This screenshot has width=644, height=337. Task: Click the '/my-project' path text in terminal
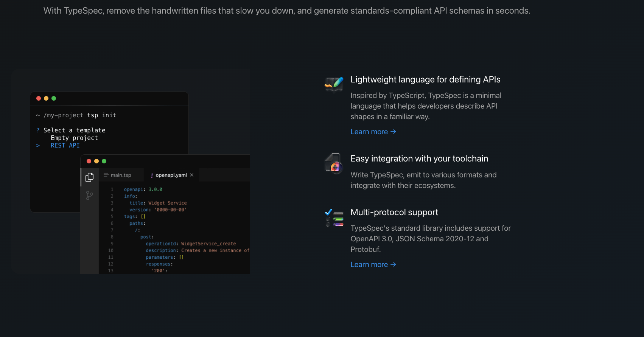63,115
